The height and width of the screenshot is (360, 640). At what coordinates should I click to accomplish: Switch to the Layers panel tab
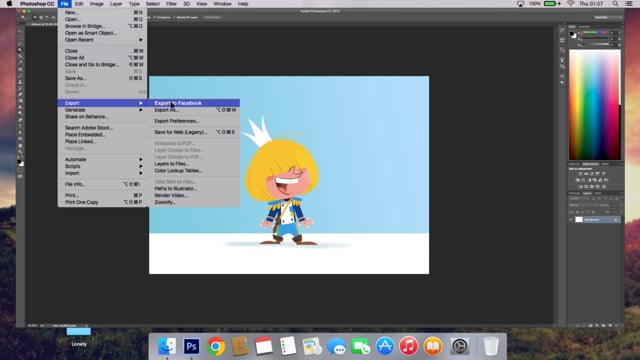pyautogui.click(x=587, y=193)
